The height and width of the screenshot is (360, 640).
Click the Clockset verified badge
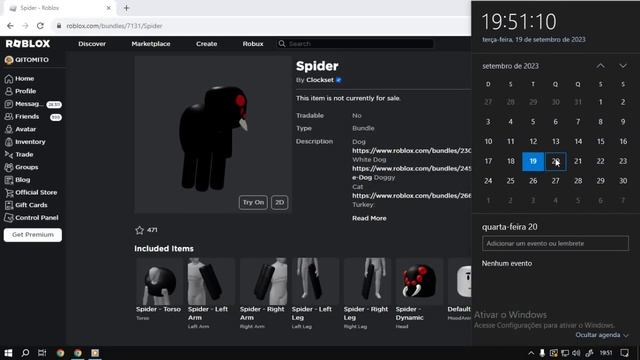339,80
